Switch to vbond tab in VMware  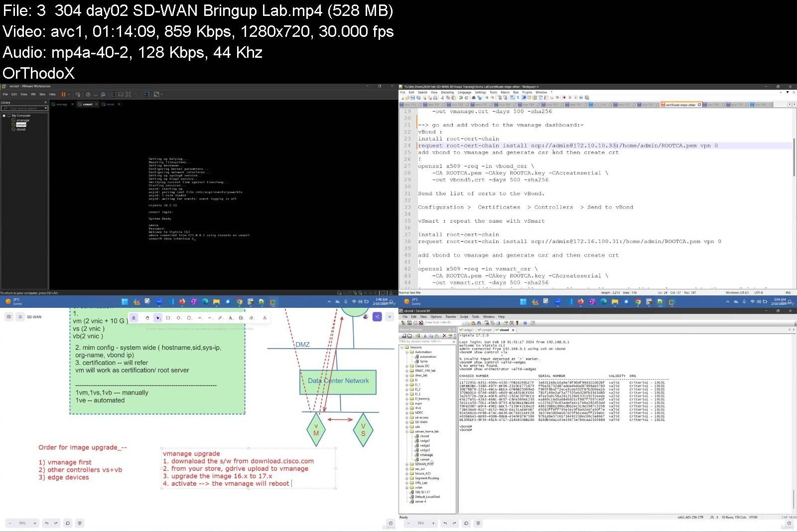110,104
